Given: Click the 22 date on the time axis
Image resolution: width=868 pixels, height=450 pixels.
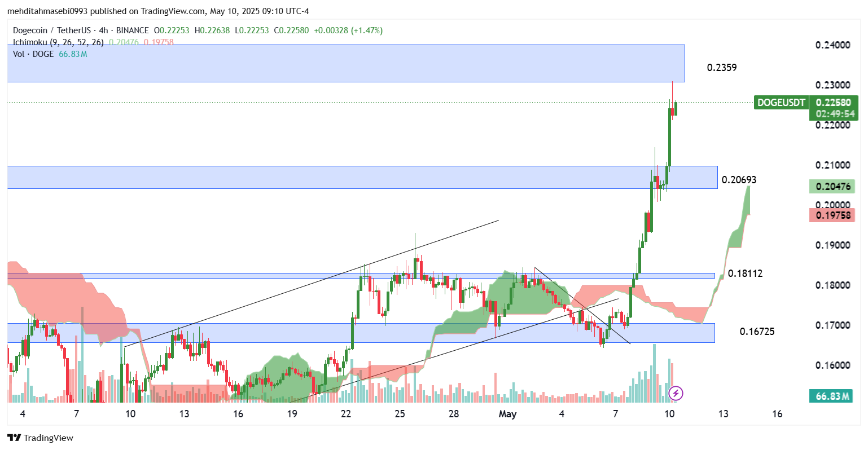Looking at the screenshot, I should coord(346,414).
